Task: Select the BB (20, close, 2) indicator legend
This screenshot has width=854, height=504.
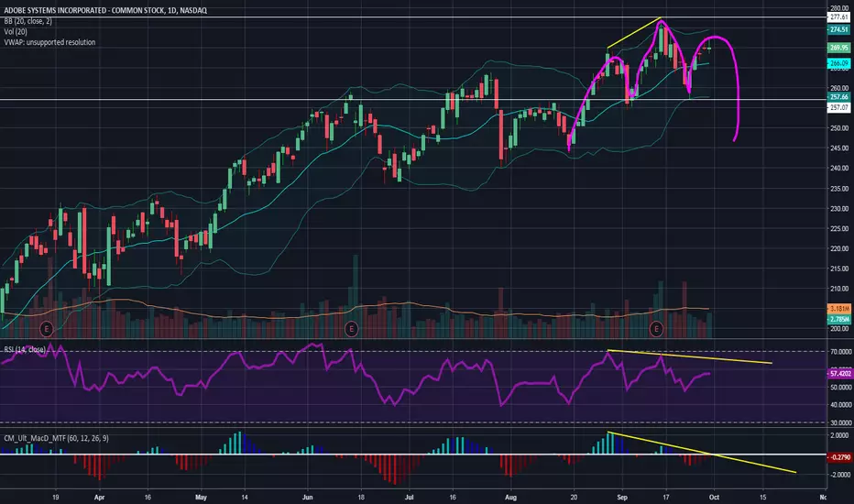Action: pyautogui.click(x=27, y=21)
